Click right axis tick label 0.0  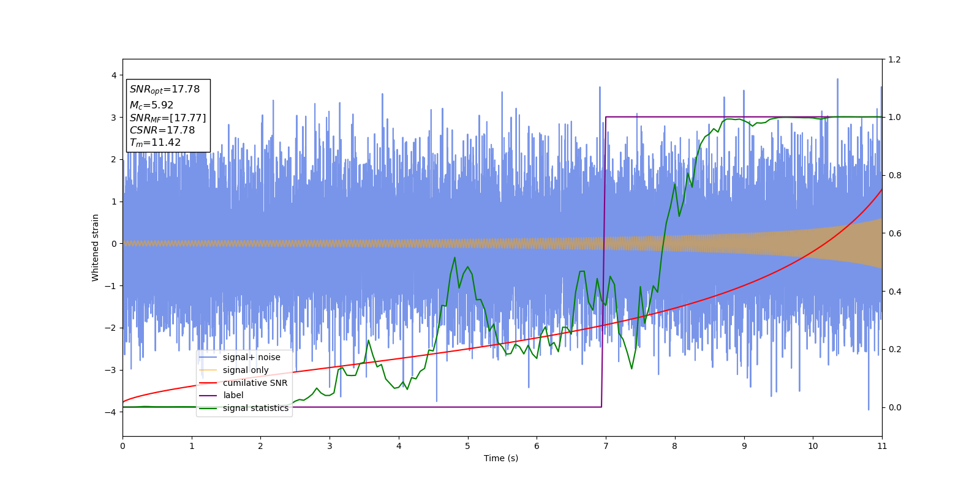[894, 407]
